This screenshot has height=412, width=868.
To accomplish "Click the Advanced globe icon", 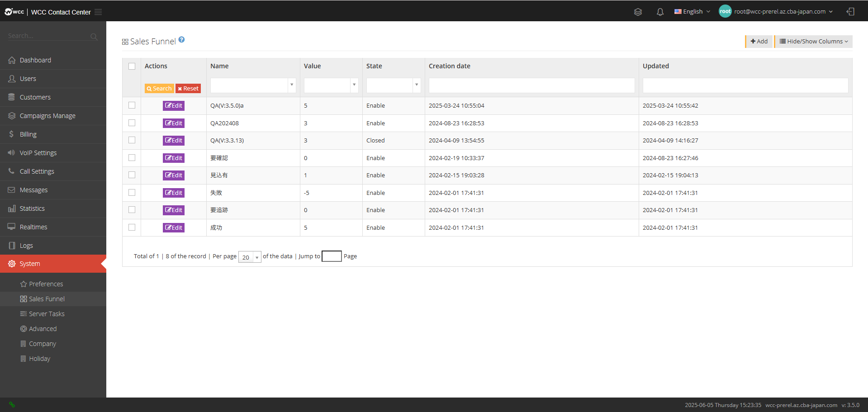I will (x=24, y=329).
